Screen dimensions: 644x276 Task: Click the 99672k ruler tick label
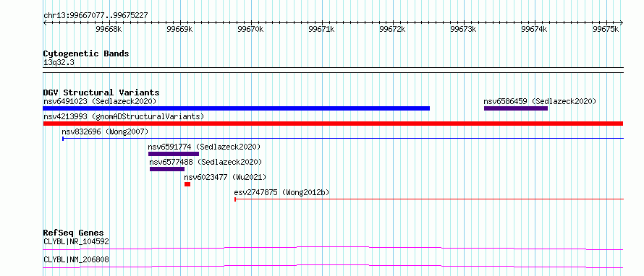coord(393,29)
